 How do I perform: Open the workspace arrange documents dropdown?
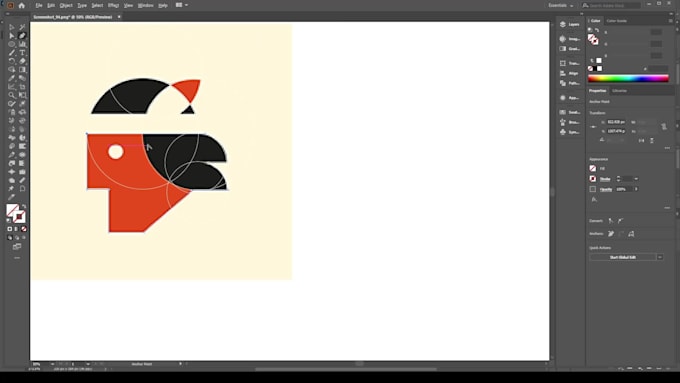click(182, 5)
